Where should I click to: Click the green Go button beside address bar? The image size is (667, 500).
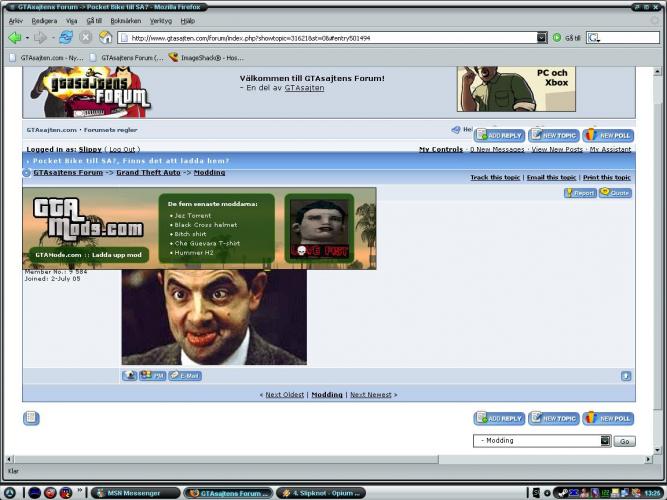pyautogui.click(x=557, y=37)
